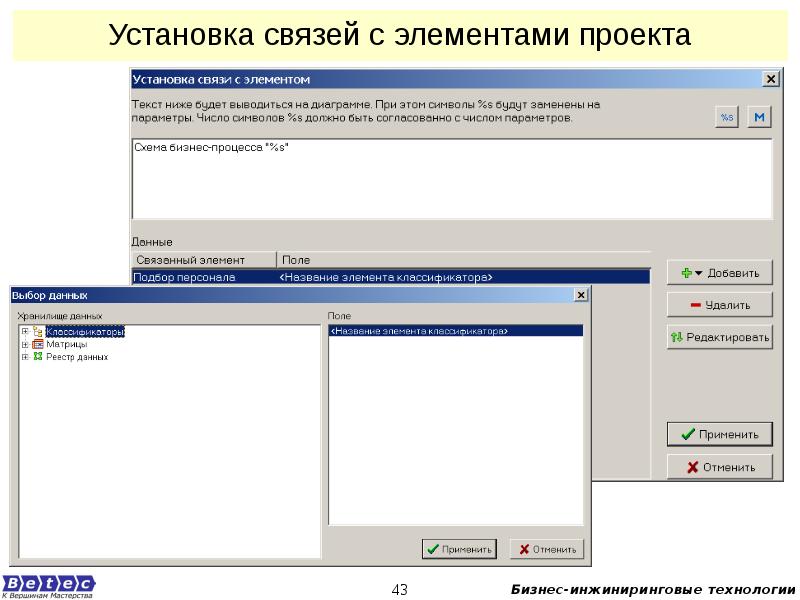Click the Реестр данных green icon
This screenshot has height=600, width=800.
(x=38, y=356)
